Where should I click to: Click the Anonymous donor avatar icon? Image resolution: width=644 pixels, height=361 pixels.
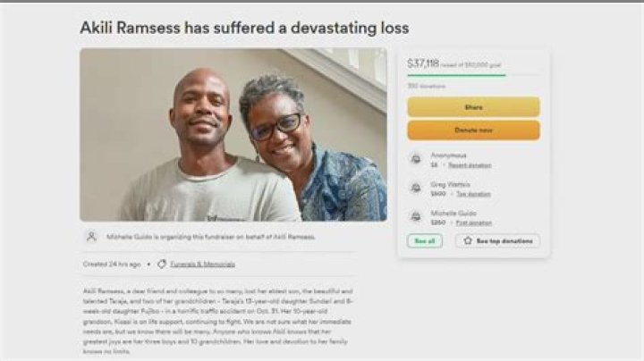(x=416, y=159)
